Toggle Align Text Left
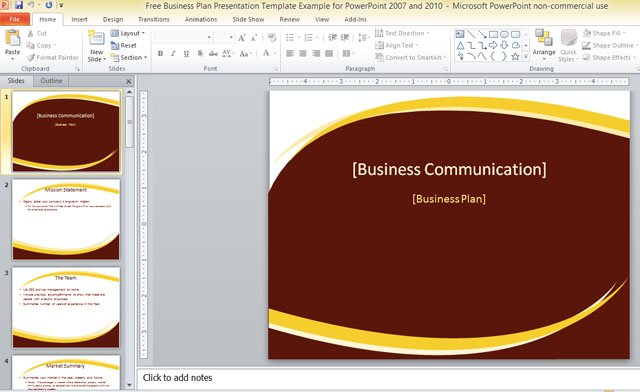The height and width of the screenshot is (392, 640). click(290, 53)
